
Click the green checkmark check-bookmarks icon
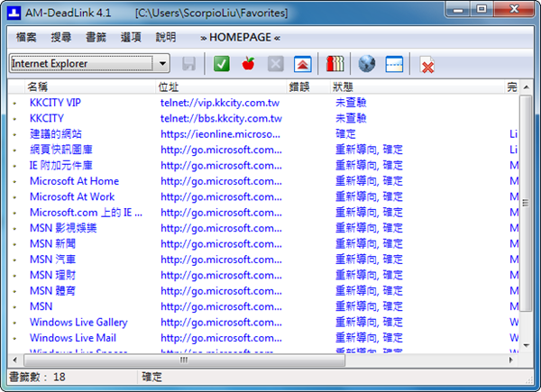(222, 64)
